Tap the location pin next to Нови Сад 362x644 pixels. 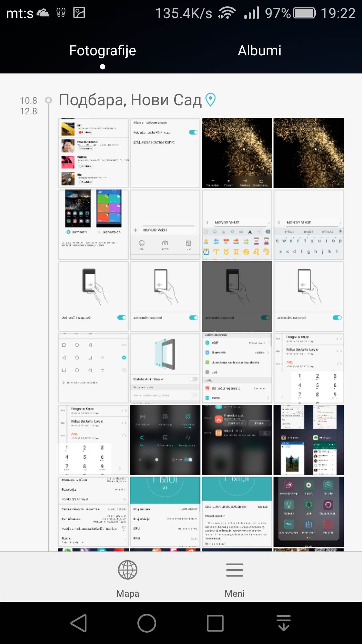click(x=210, y=100)
